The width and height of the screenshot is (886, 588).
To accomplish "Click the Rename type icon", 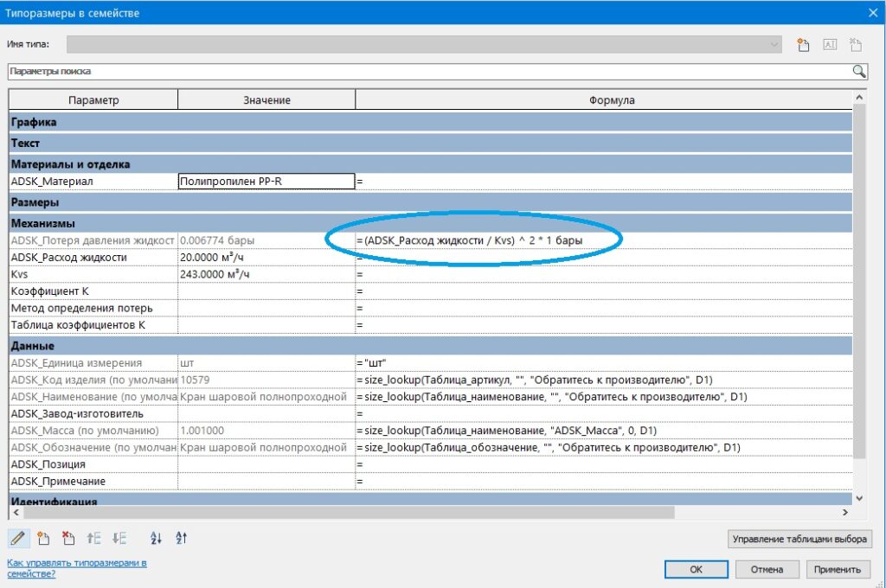I will tap(830, 44).
